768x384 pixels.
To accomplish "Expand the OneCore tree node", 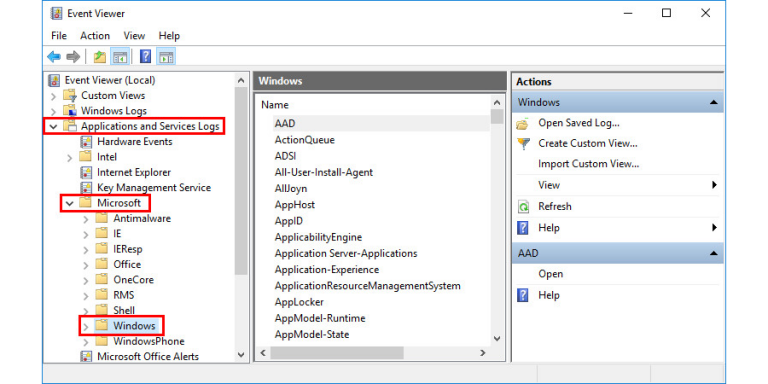I will point(86,280).
